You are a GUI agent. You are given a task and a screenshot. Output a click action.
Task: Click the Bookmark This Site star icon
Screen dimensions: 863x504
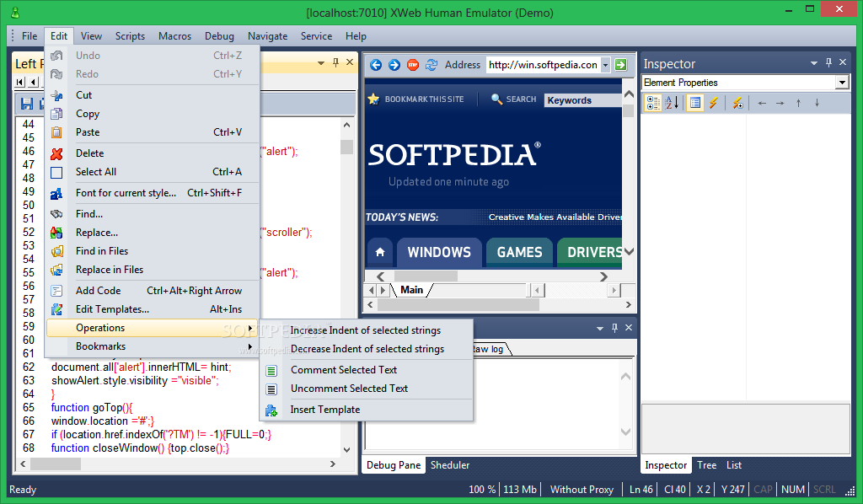point(373,99)
